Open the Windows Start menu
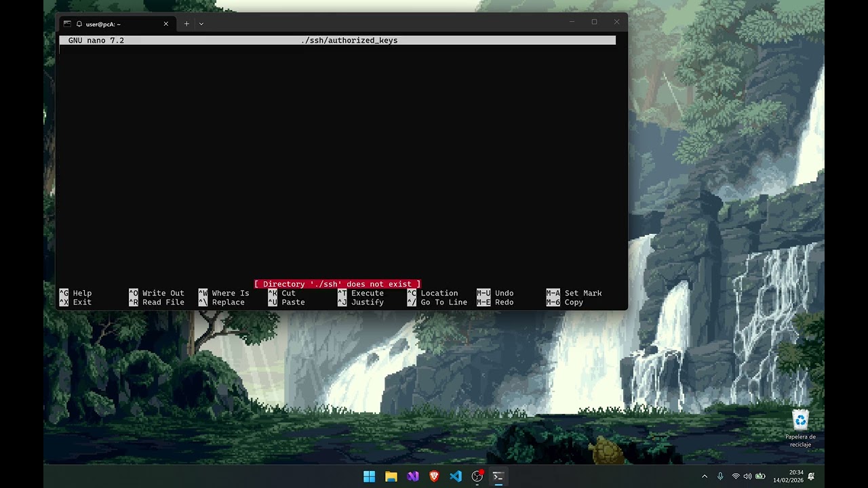The height and width of the screenshot is (488, 868). pyautogui.click(x=369, y=476)
